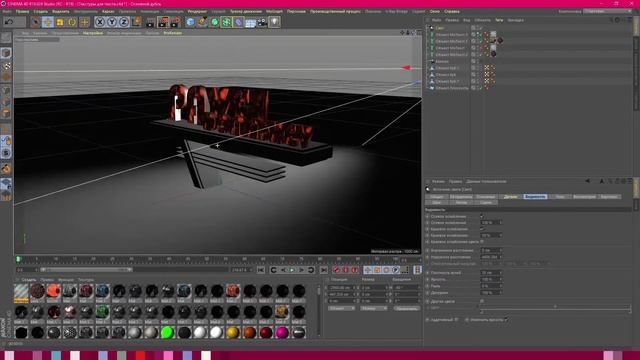Click the purple Deformer icon
The width and height of the screenshot is (640, 360).
(238, 22)
